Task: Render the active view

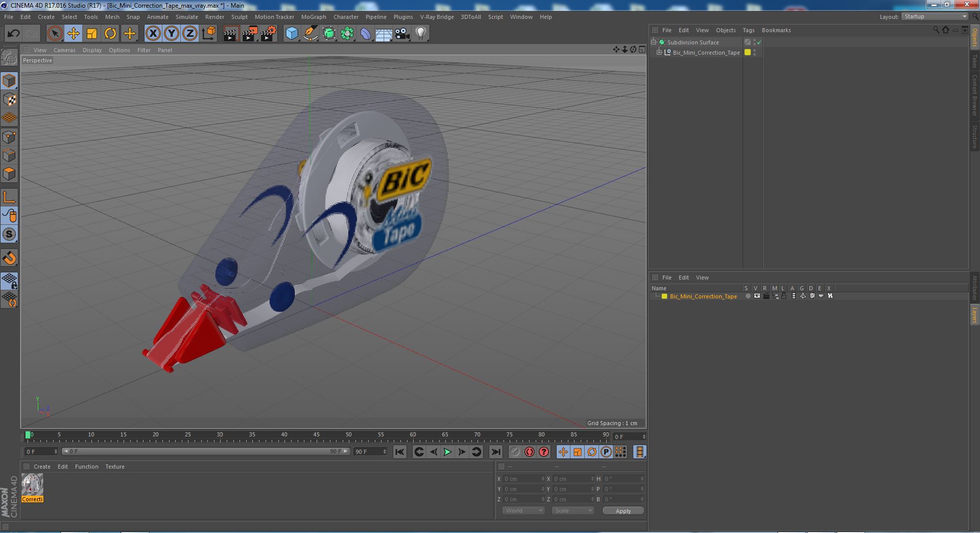Action: (x=231, y=34)
